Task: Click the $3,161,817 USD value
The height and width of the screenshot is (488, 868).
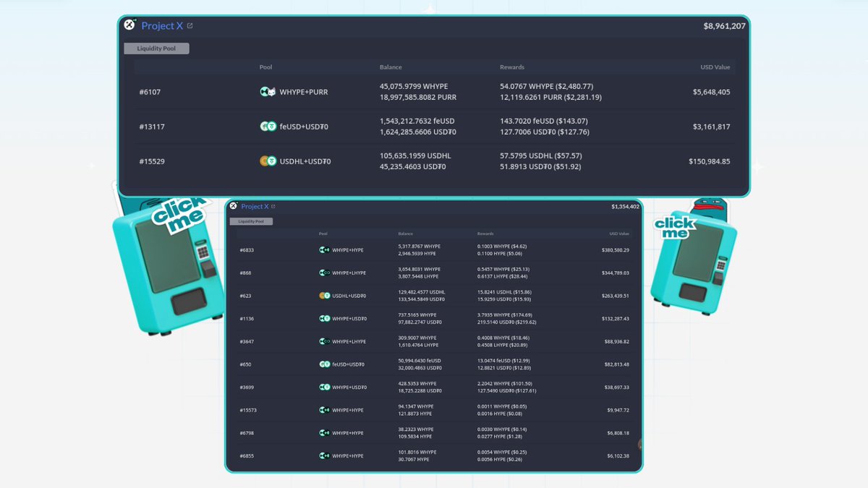Action: tap(711, 127)
